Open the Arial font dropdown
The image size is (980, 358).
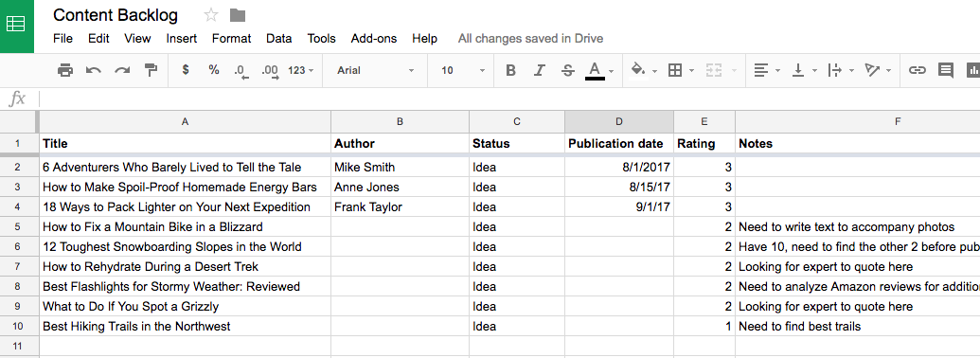376,71
